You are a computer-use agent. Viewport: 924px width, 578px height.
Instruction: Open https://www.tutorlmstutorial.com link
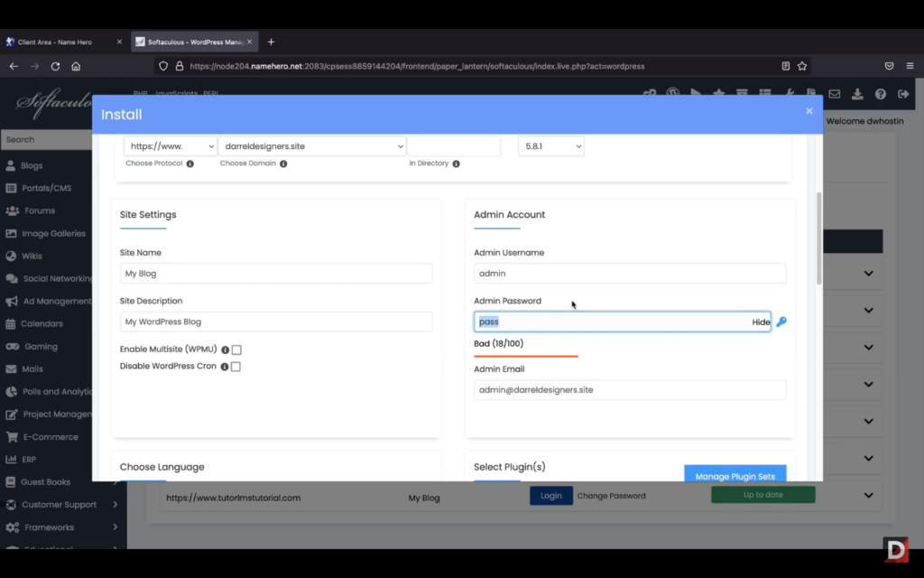coord(234,498)
